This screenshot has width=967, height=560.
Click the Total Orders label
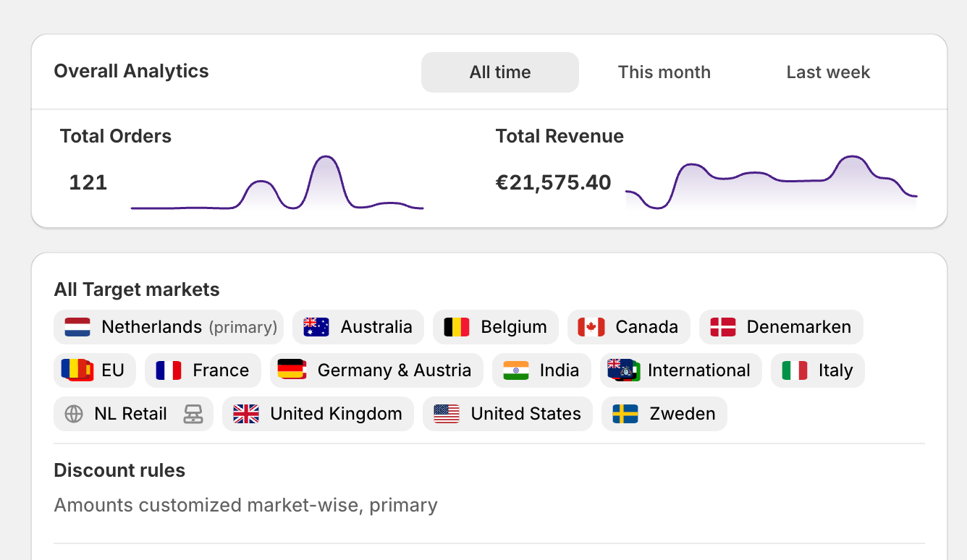click(x=116, y=136)
